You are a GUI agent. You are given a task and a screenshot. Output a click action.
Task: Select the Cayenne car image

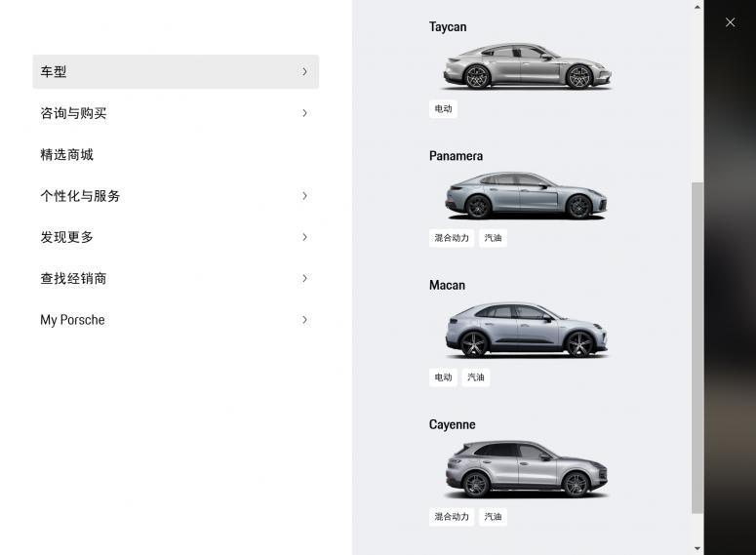pos(527,469)
